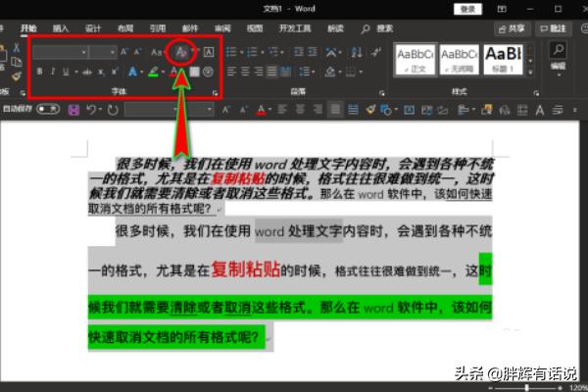588x392 pixels.
Task: Open the quick access font name box
Action: pos(152,110)
